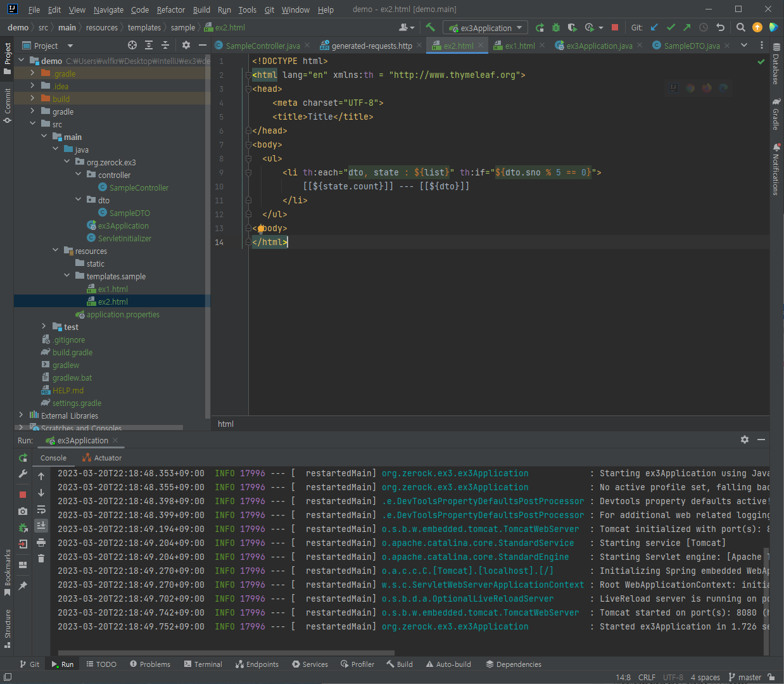Expand the .gradle folder node

point(32,73)
